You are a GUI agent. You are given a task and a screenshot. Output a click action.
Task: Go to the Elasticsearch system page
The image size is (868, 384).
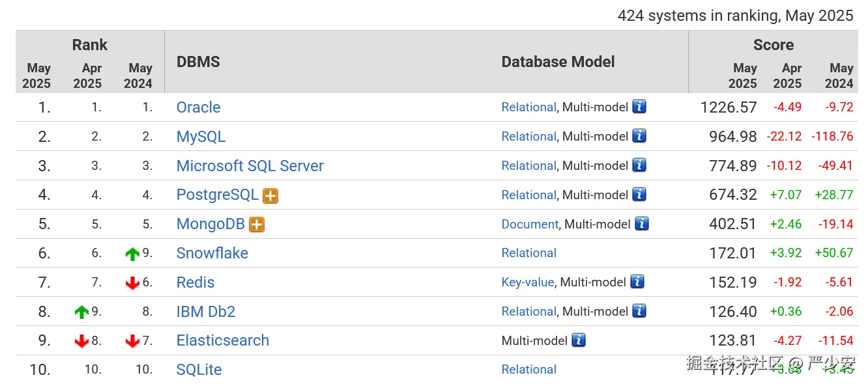(x=222, y=340)
